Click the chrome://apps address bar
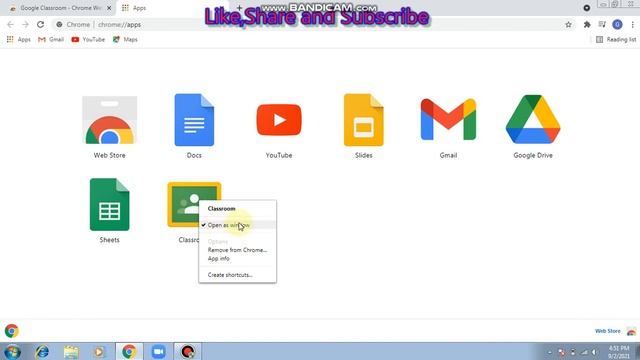Screen dimensions: 640x360 point(314,24)
